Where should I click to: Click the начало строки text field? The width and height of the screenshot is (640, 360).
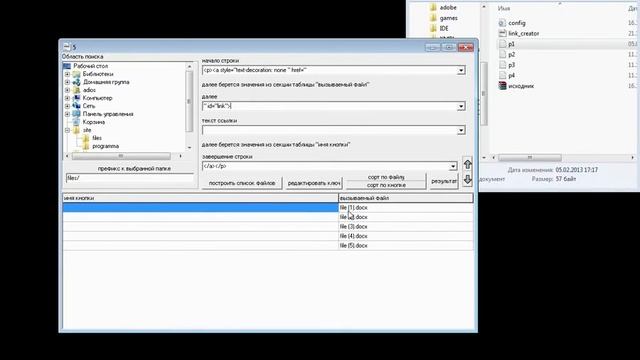pos(330,70)
